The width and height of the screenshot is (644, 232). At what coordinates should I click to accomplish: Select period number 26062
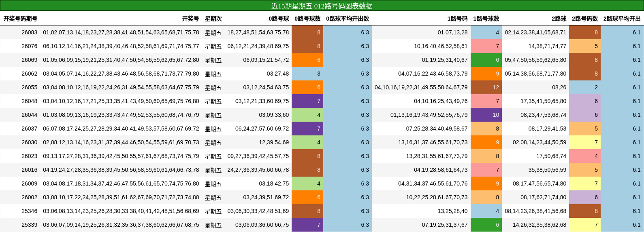(29, 74)
